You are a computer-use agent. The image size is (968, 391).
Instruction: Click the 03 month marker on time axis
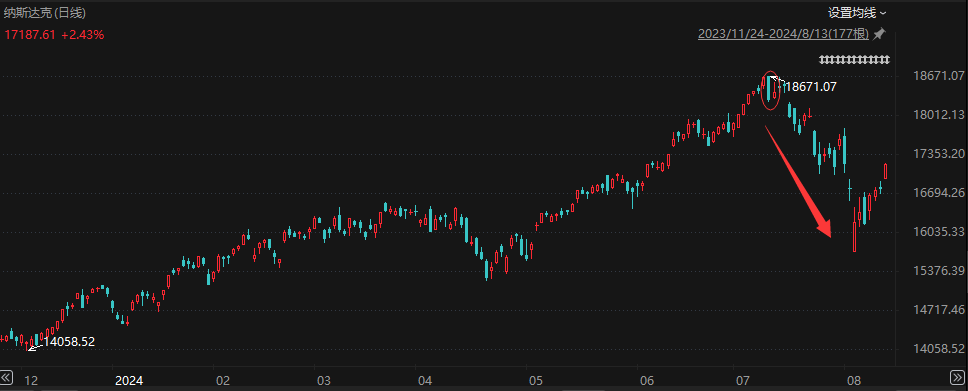click(324, 380)
